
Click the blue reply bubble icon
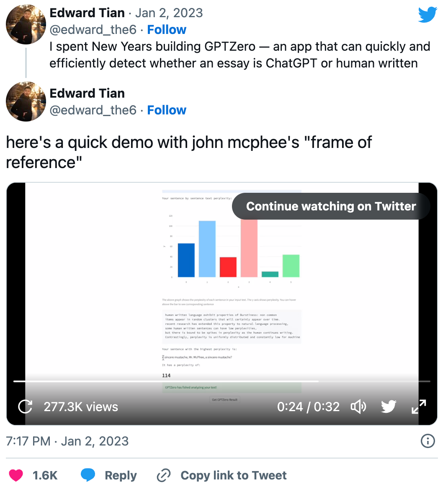(x=88, y=475)
